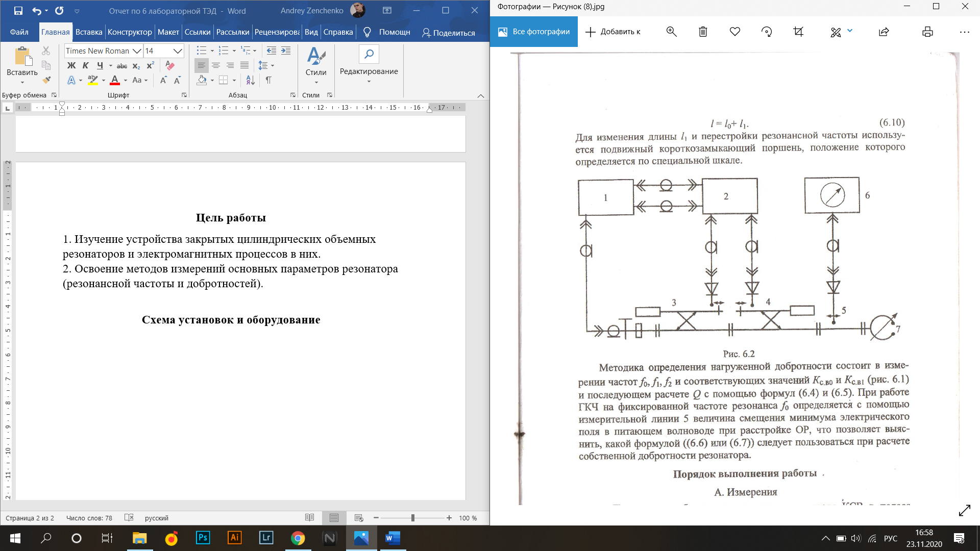Redo the action in Word

pyautogui.click(x=59, y=11)
